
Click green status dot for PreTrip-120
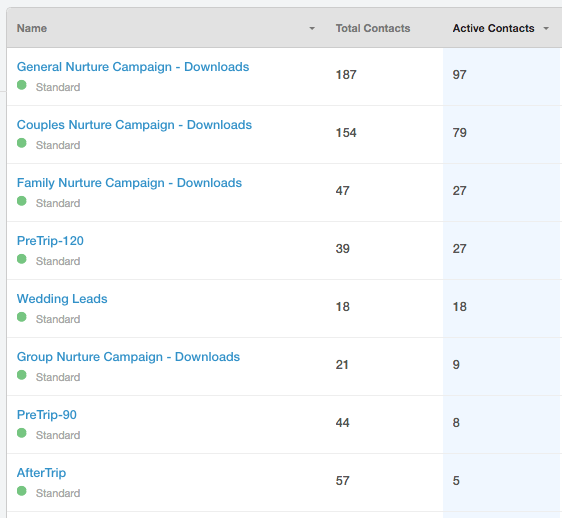pyautogui.click(x=22, y=259)
